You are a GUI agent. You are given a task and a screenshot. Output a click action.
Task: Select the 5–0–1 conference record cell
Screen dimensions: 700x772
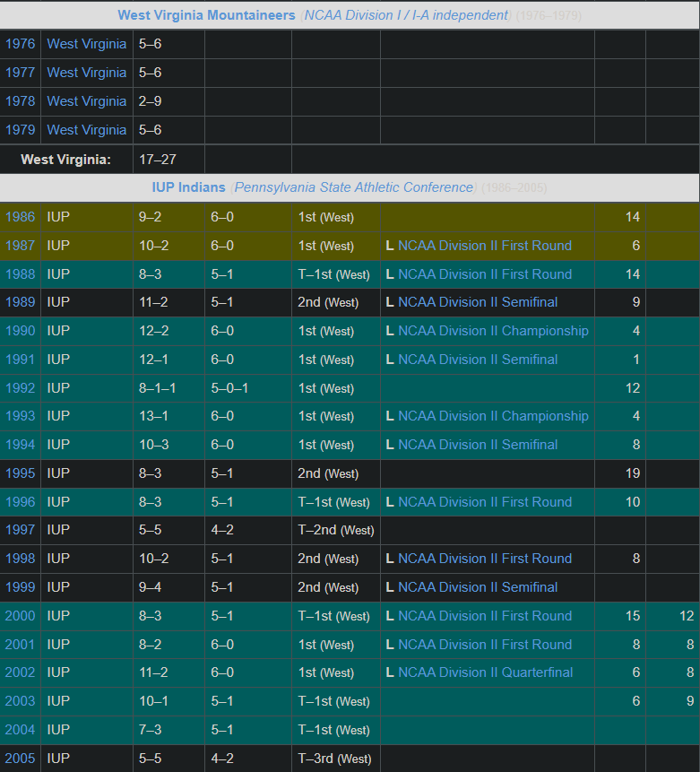coord(229,388)
